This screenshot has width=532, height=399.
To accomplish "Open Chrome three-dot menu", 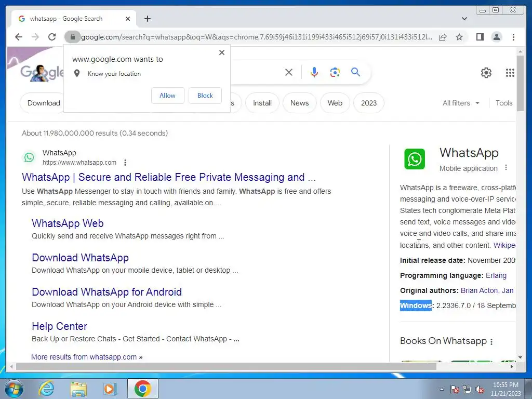I will pos(513,37).
